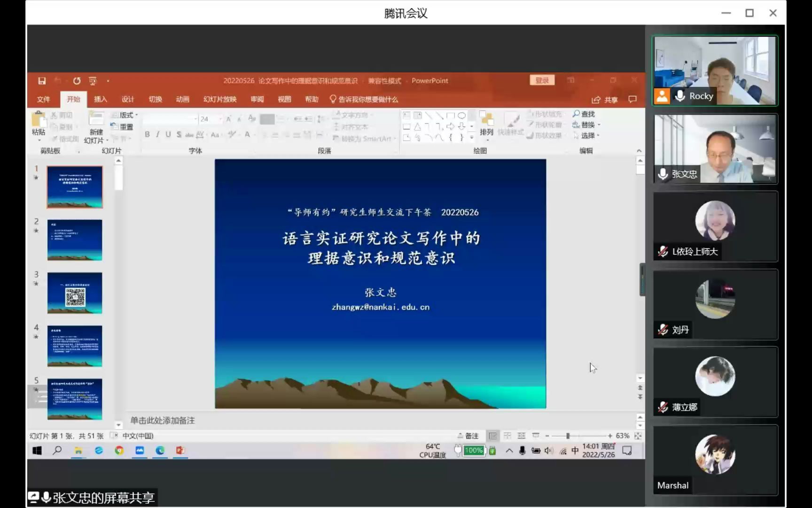Switch to the 视图 View tab
Image resolution: width=812 pixels, height=508 pixels.
(x=284, y=99)
